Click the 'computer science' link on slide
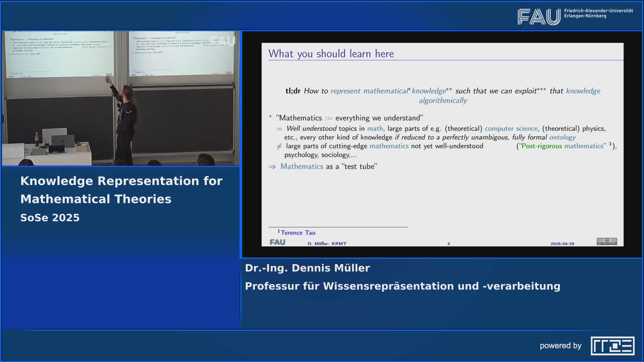This screenshot has width=644, height=362. coord(511,129)
